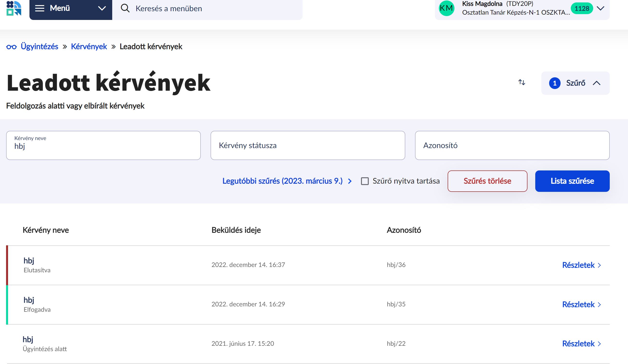628x364 pixels.
Task: Click the magnifier search icon
Action: tap(125, 8)
